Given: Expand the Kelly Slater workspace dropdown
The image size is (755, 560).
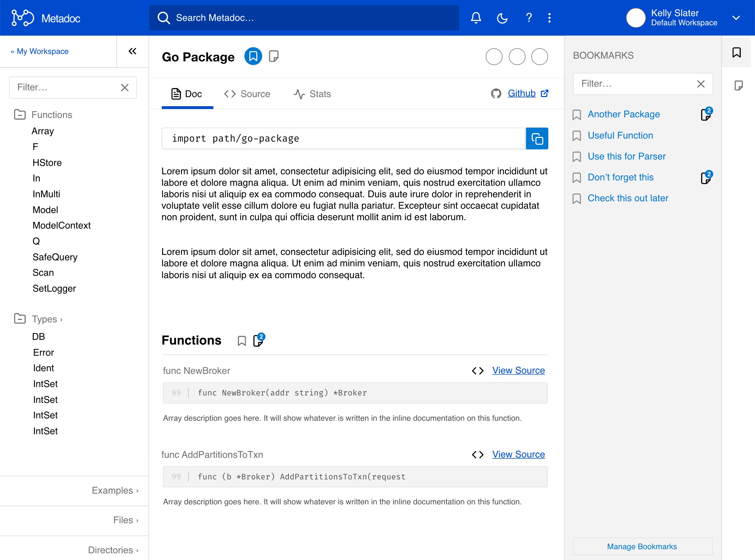Looking at the screenshot, I should [736, 18].
